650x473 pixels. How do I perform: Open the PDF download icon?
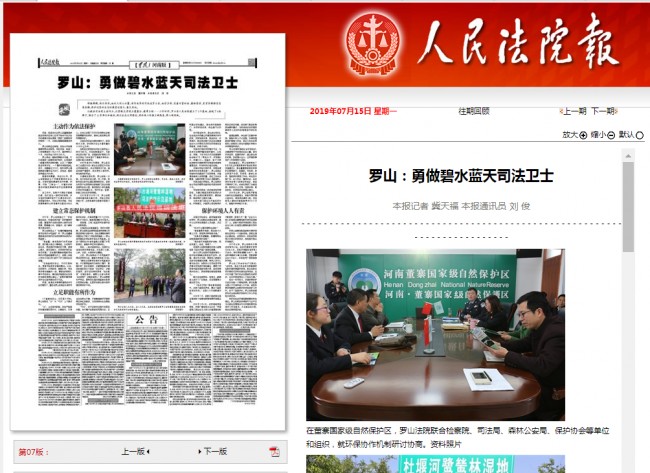click(274, 451)
